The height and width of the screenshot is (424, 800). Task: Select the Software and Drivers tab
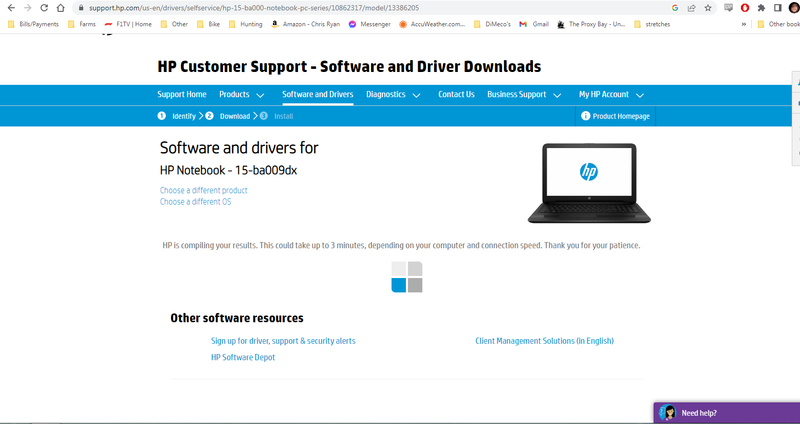318,94
